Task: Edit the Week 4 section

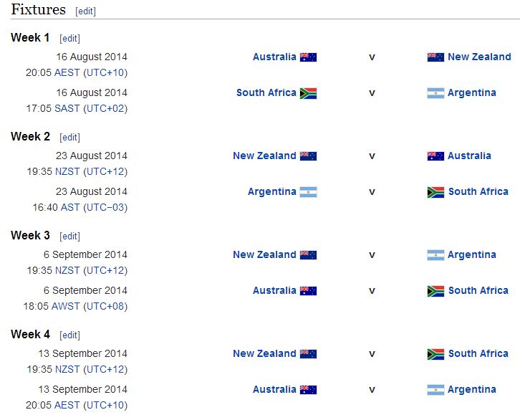Action: [x=69, y=335]
